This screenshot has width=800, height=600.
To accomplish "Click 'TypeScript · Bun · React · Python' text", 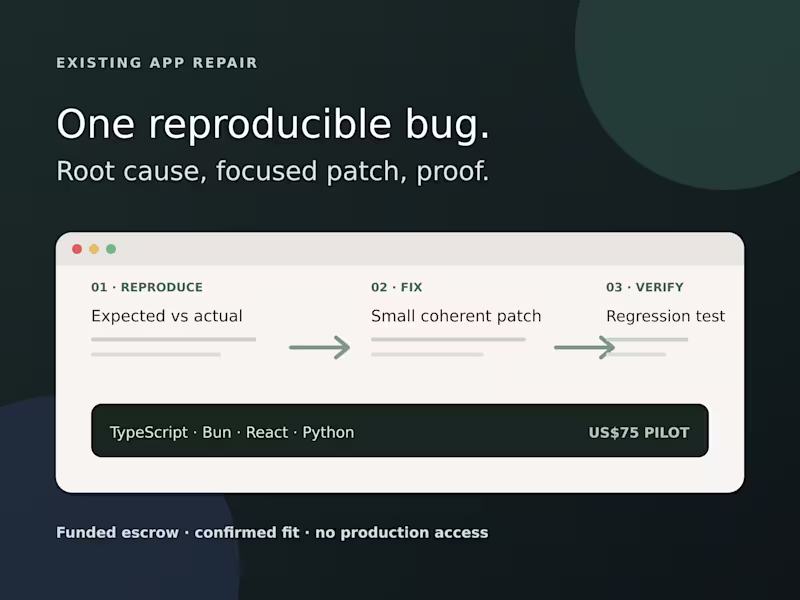I will coord(232,433).
